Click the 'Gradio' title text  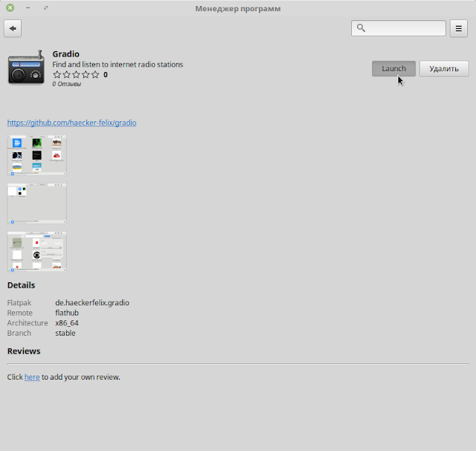(66, 54)
